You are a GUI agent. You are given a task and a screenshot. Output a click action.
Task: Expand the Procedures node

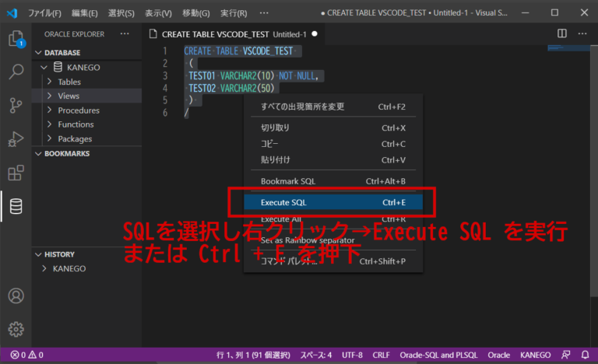tap(78, 110)
